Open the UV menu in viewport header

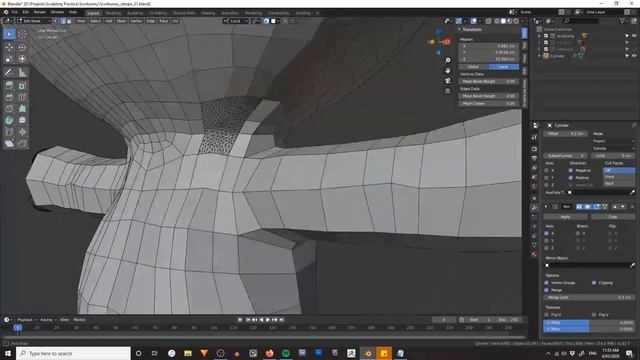pyautogui.click(x=175, y=21)
